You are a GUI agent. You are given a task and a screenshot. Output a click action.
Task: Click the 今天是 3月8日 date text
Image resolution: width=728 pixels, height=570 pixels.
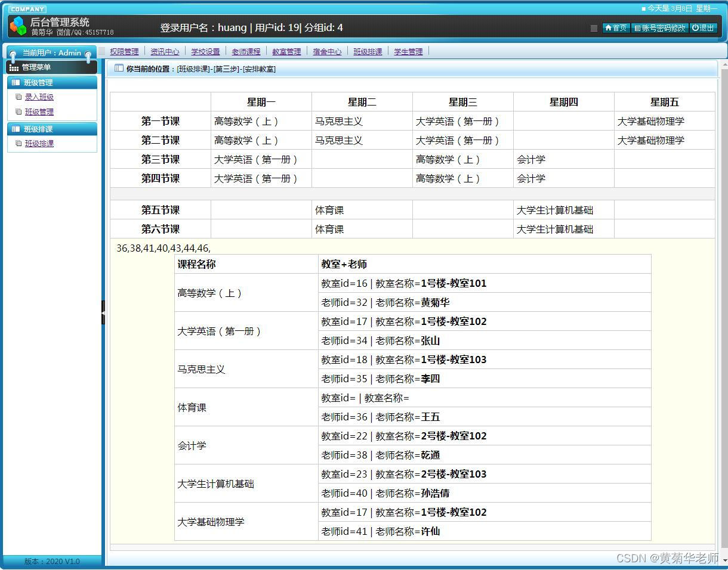click(x=682, y=8)
